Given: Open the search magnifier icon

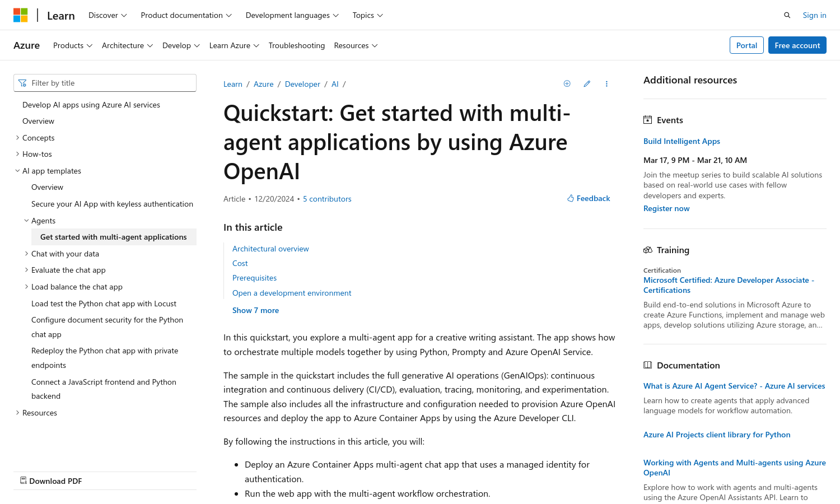Looking at the screenshot, I should 787,15.
